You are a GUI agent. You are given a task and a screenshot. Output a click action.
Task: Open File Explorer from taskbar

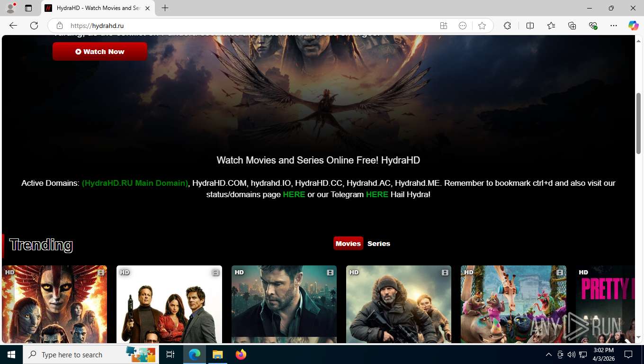(217, 355)
